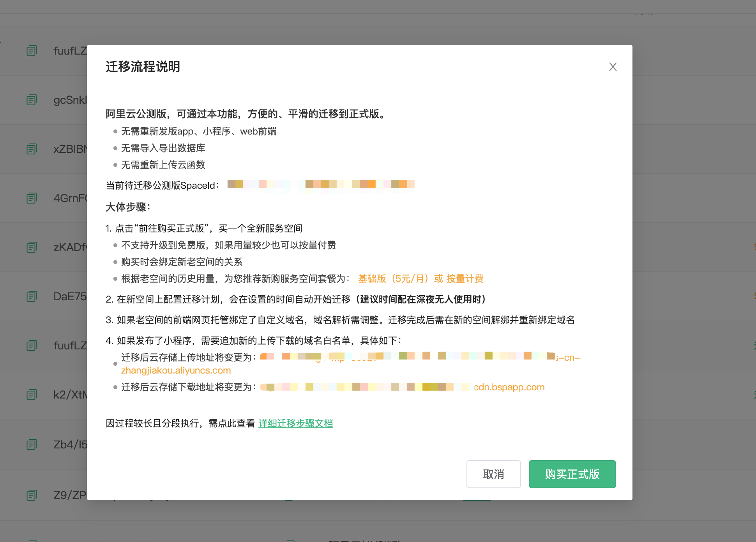Click the 无需重新发版app、小程序、web前端 bullet

[199, 131]
